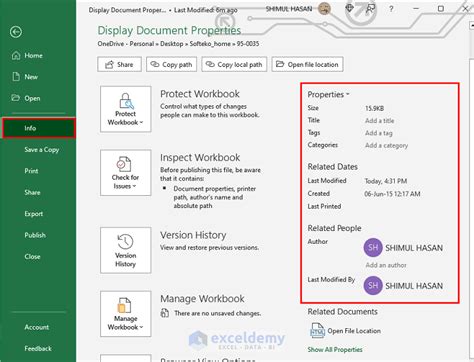Viewport: 474px width, 362px height.
Task: Click the SHIMUL HASAN account name in title bar
Action: (x=289, y=9)
